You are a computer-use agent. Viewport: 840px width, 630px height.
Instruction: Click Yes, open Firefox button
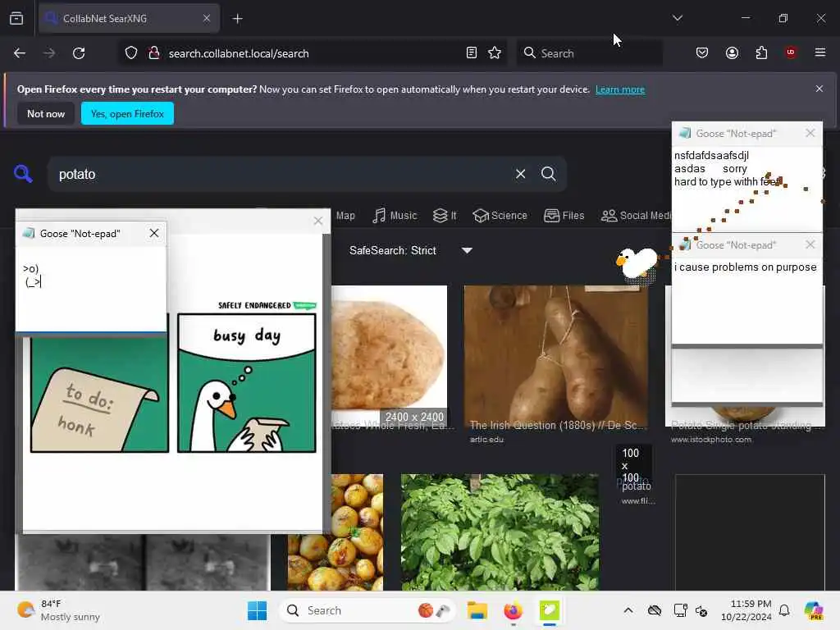(127, 113)
